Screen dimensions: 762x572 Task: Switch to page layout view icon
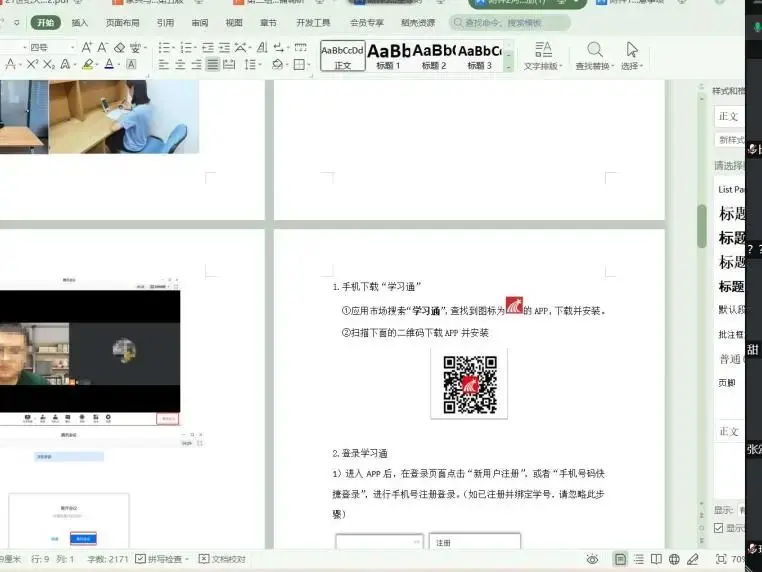click(620, 559)
